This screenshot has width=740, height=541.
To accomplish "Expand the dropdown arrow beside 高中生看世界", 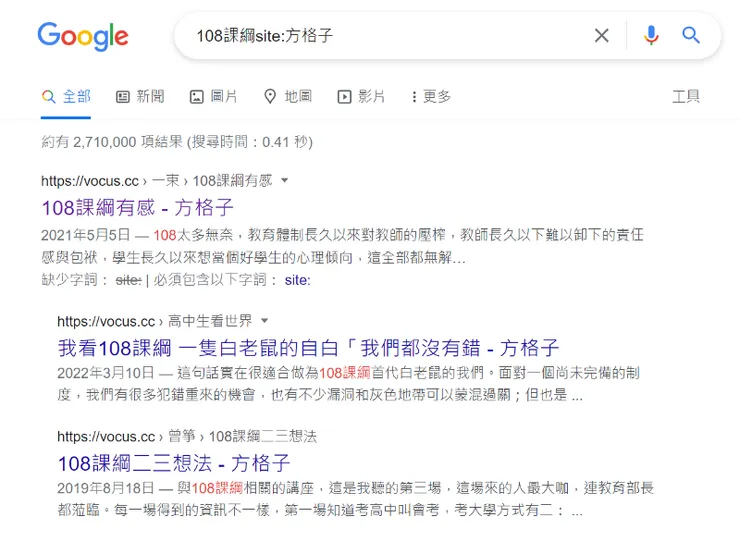I will (x=265, y=321).
